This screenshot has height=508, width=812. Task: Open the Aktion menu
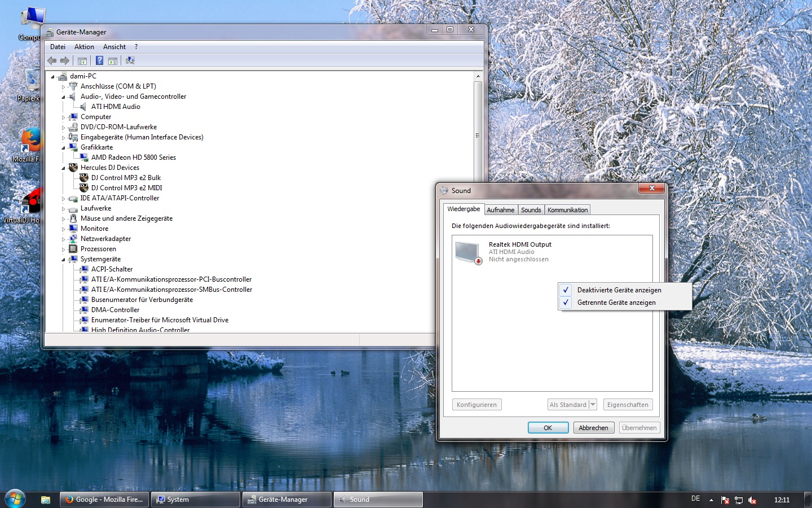(x=84, y=47)
